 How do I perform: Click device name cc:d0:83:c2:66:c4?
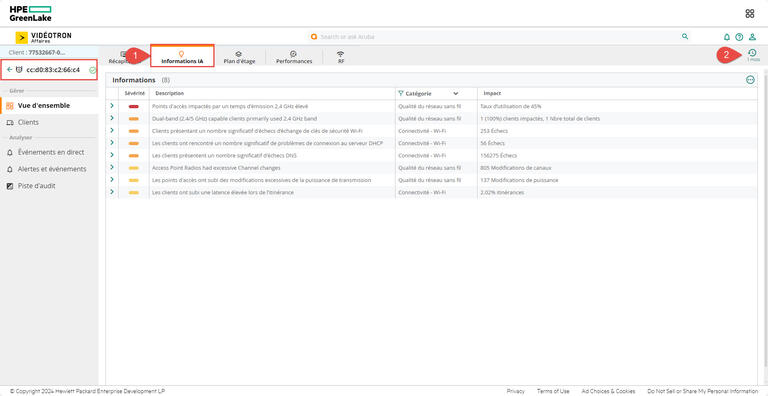click(53, 70)
